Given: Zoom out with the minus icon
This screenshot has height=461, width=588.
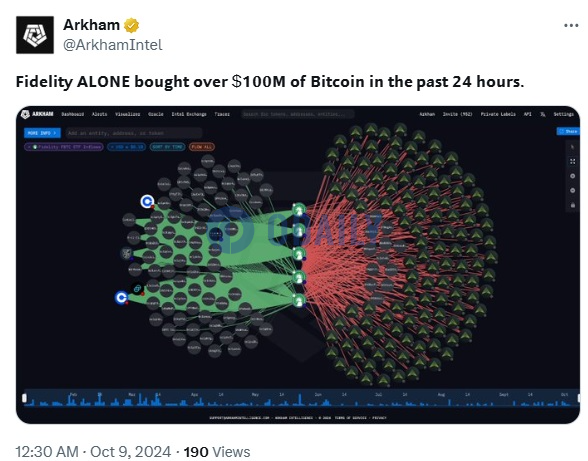Looking at the screenshot, I should tap(572, 191).
